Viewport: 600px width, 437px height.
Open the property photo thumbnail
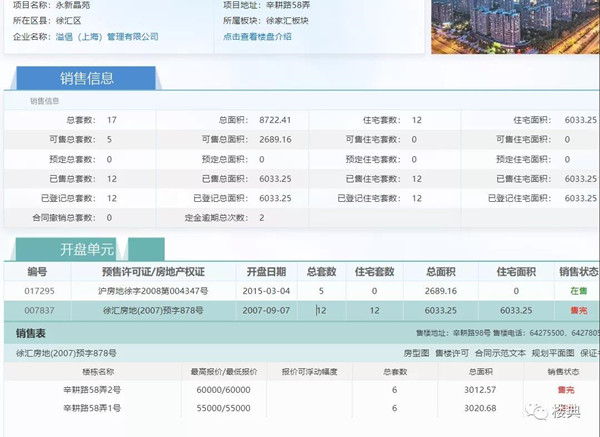[515, 26]
